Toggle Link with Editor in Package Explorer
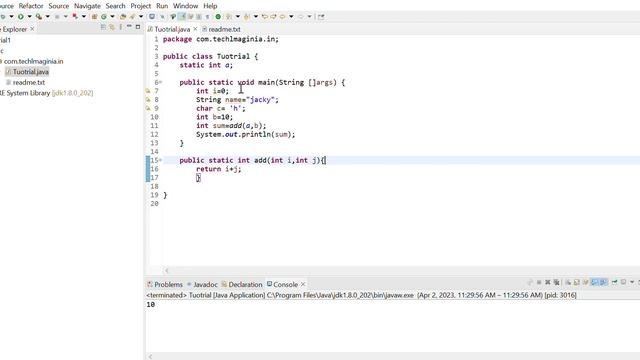Screen dimensions: 640x360 tap(112, 27)
